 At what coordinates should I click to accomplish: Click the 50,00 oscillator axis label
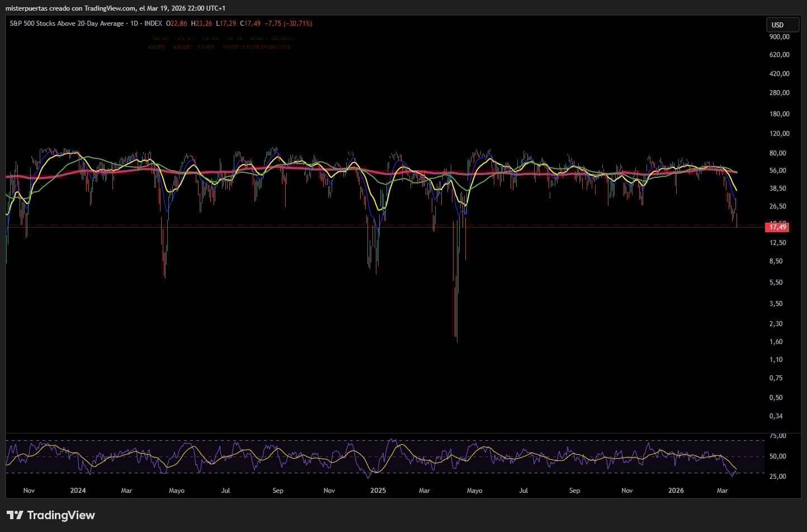pyautogui.click(x=778, y=456)
